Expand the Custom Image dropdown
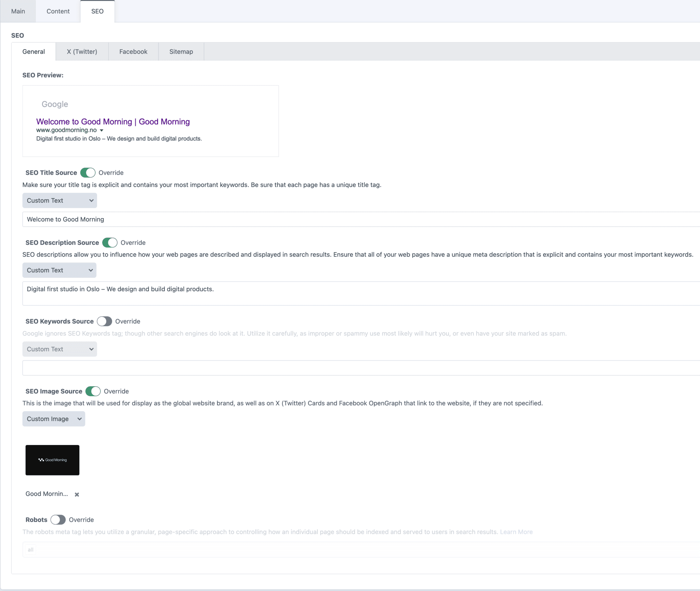700x591 pixels. 54,419
